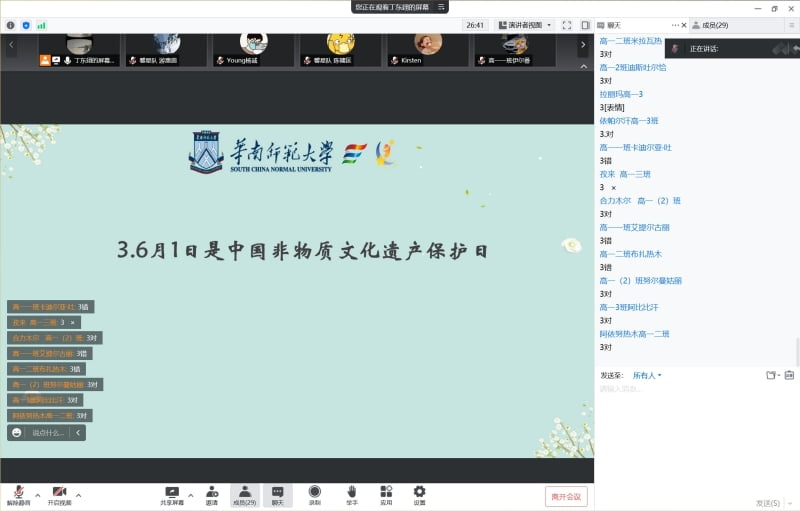Click the network signal strength icon
Image resolution: width=800 pixels, height=511 pixels.
click(x=42, y=25)
